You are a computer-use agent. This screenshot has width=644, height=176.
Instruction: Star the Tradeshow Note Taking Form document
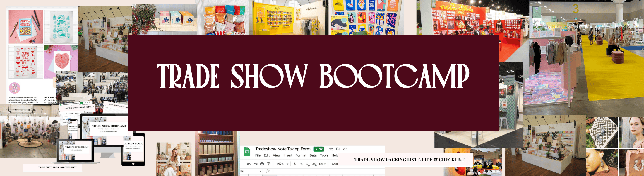click(x=331, y=149)
